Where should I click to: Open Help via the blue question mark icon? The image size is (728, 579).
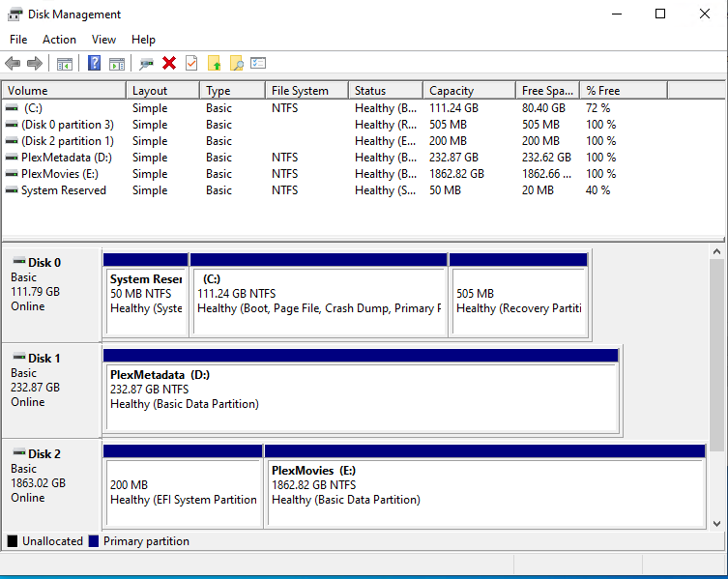coord(94,63)
